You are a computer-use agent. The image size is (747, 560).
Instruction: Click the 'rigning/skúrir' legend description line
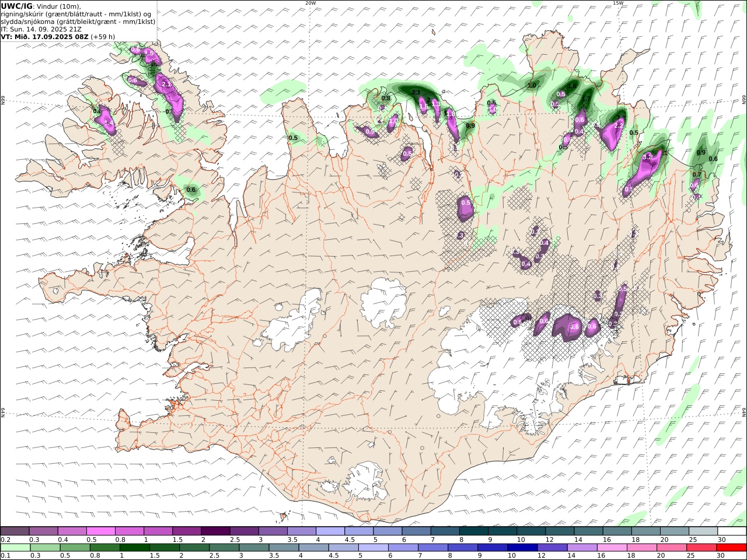tap(76, 13)
